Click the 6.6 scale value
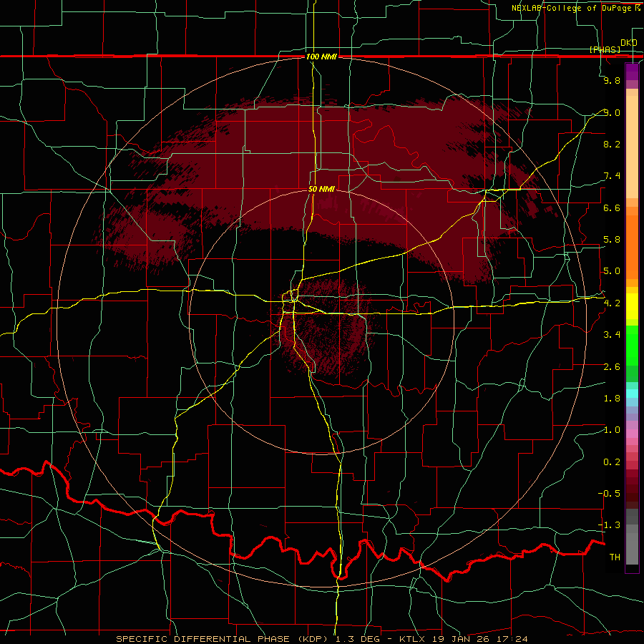 (612, 208)
